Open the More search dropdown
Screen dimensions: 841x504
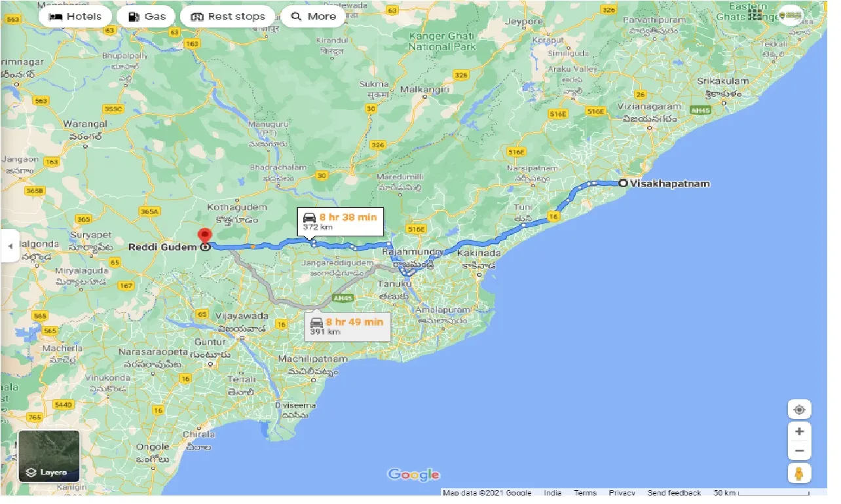tap(312, 17)
